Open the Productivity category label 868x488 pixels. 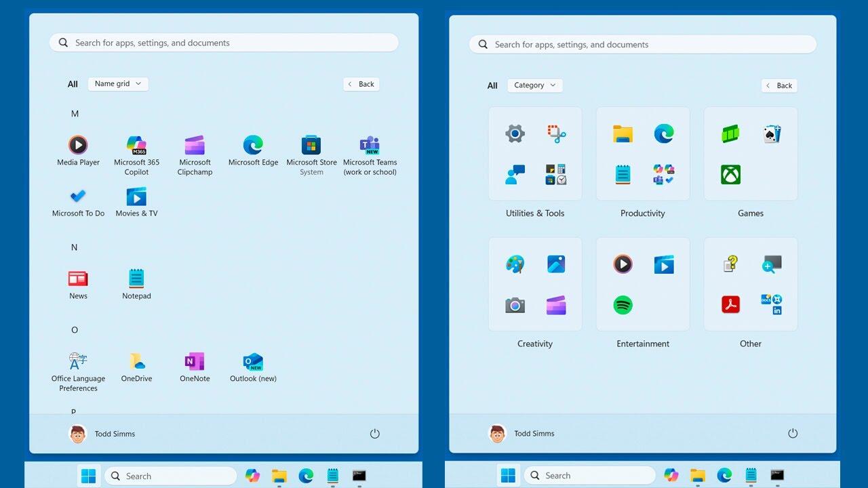click(643, 213)
